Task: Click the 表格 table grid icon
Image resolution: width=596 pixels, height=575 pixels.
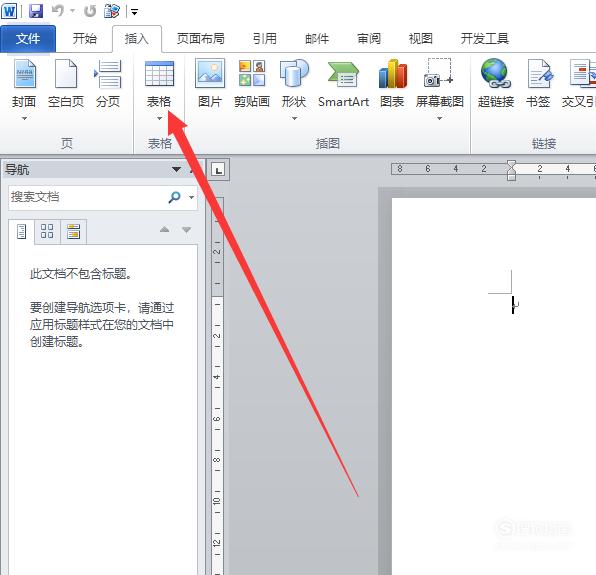Action: click(160, 74)
